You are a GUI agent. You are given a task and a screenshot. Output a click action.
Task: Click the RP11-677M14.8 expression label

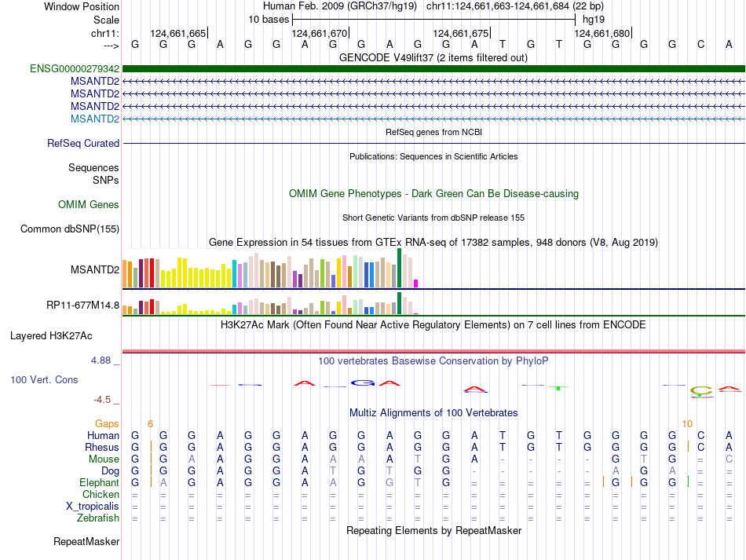(x=82, y=305)
